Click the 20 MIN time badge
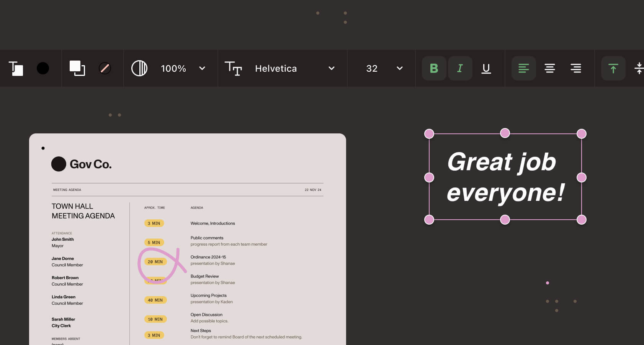 (155, 261)
